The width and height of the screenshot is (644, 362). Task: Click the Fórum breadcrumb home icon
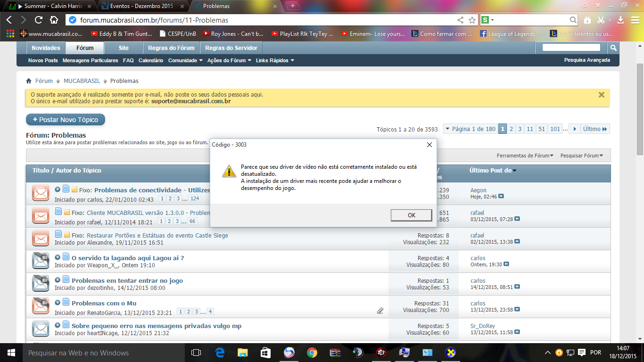pyautogui.click(x=29, y=81)
